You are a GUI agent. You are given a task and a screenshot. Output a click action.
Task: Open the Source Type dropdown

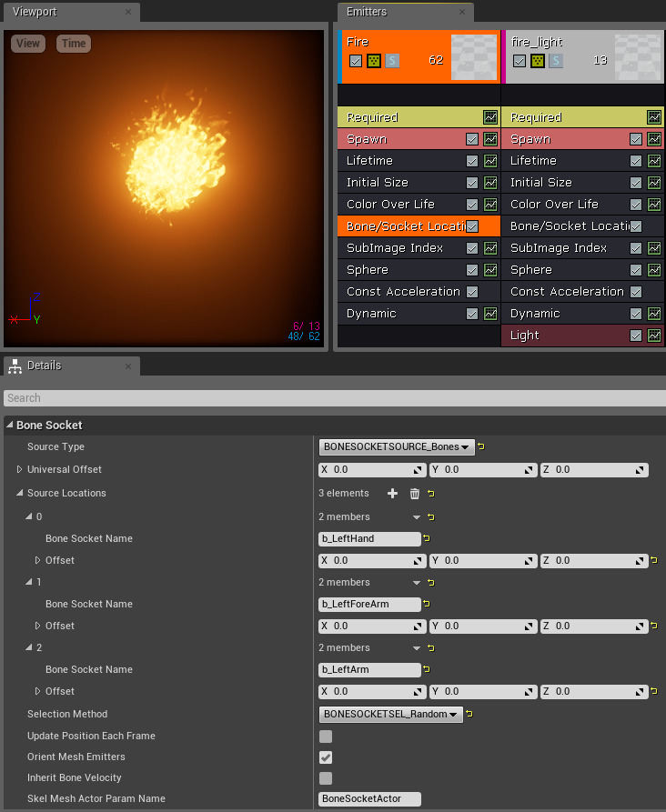[397, 446]
